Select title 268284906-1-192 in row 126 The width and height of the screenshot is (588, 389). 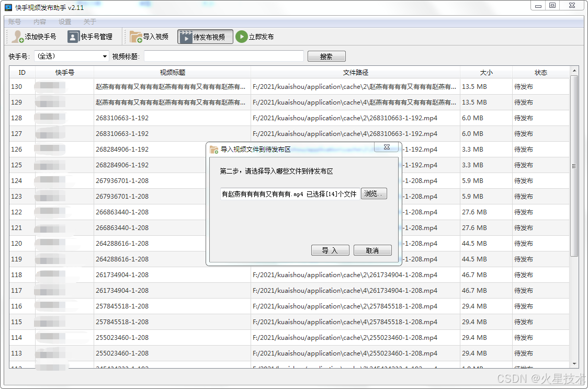pos(122,150)
